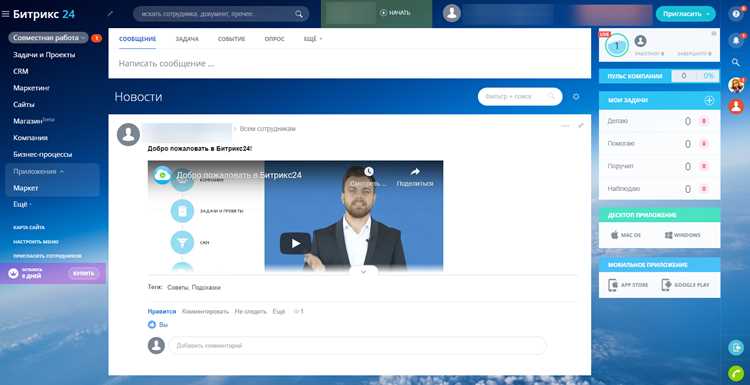750x385 pixels.
Task: Open the user profile avatar in the header
Action: (452, 13)
